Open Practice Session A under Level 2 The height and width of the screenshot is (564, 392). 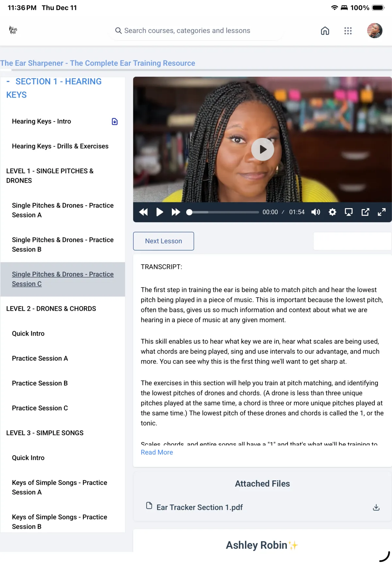(40, 358)
